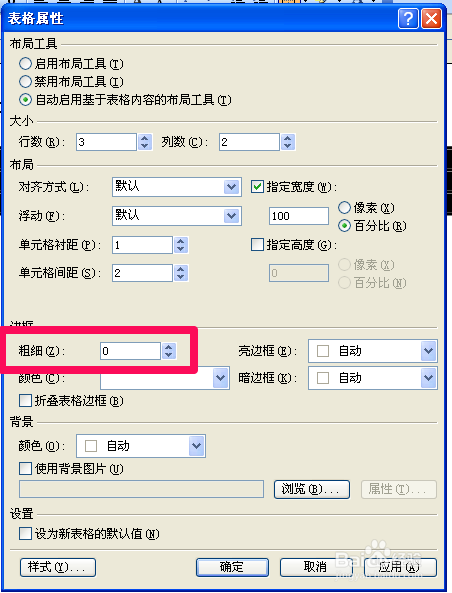Change cell spacing spinner value
Screen dimensions: 452x593
click(x=181, y=273)
